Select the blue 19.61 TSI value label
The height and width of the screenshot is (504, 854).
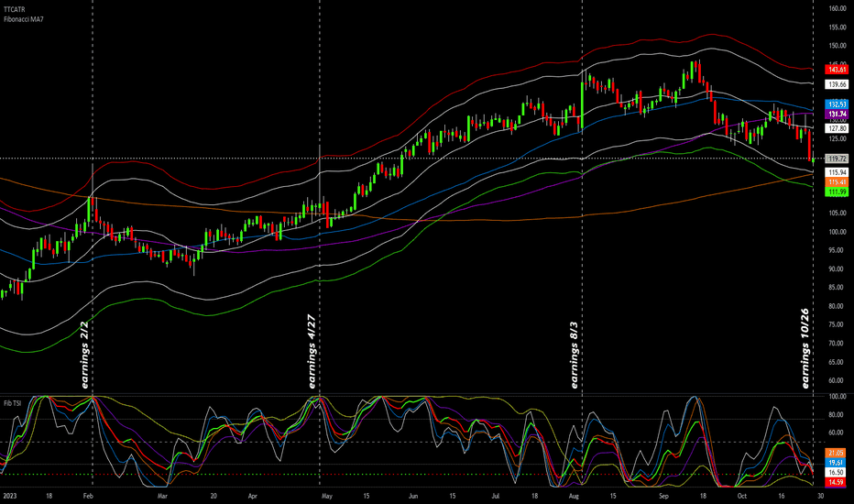click(x=836, y=463)
